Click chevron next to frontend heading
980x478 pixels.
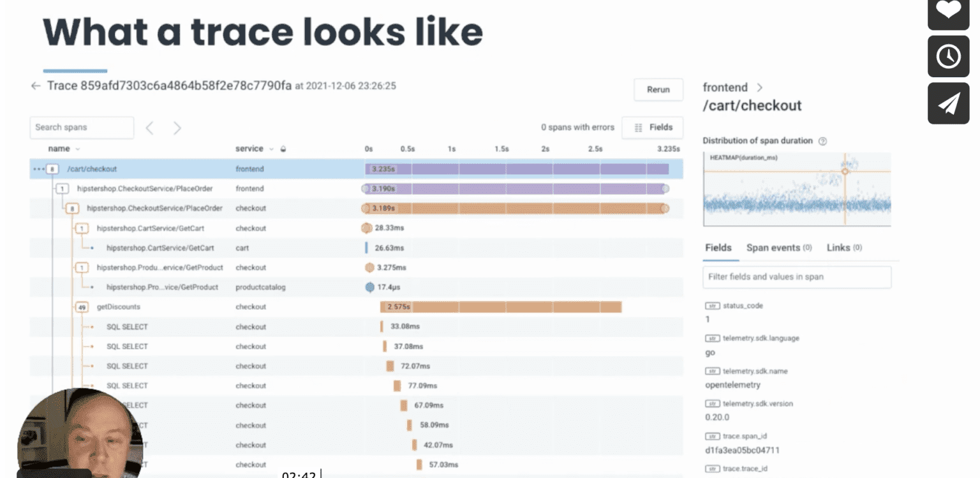click(759, 87)
